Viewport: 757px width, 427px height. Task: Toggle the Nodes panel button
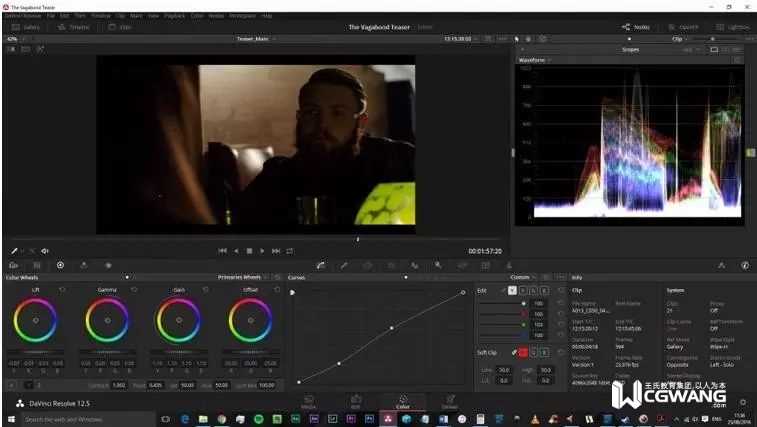point(636,27)
